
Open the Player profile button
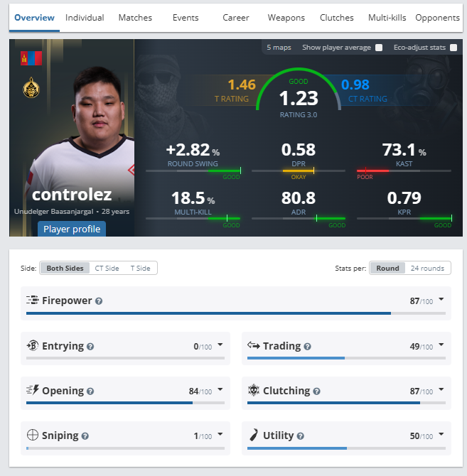pyautogui.click(x=72, y=229)
